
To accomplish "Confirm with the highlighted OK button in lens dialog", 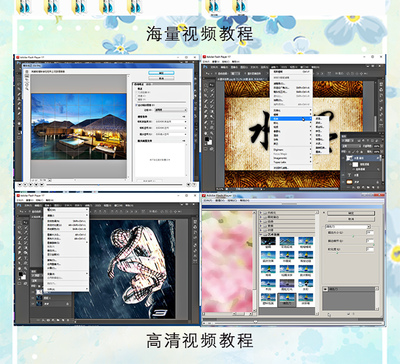I will point(161,73).
